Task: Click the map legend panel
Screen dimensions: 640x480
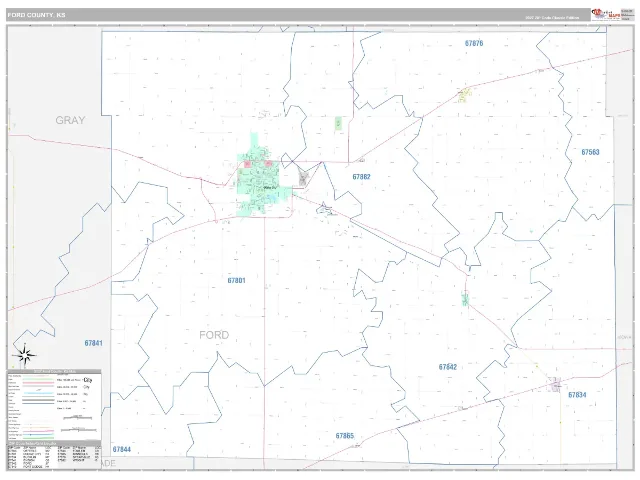Action: tap(54, 405)
